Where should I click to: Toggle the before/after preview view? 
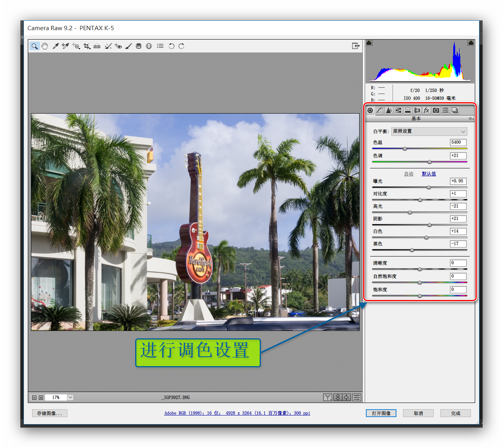[x=327, y=397]
